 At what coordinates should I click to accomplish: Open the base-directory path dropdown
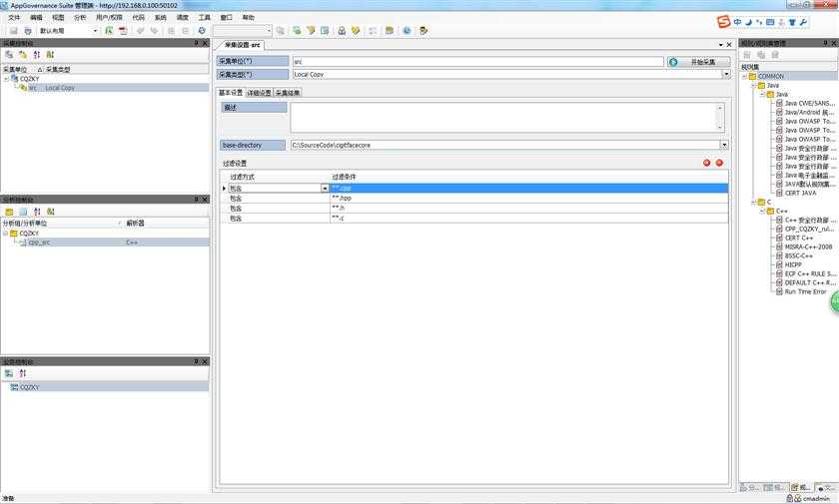[x=724, y=145]
